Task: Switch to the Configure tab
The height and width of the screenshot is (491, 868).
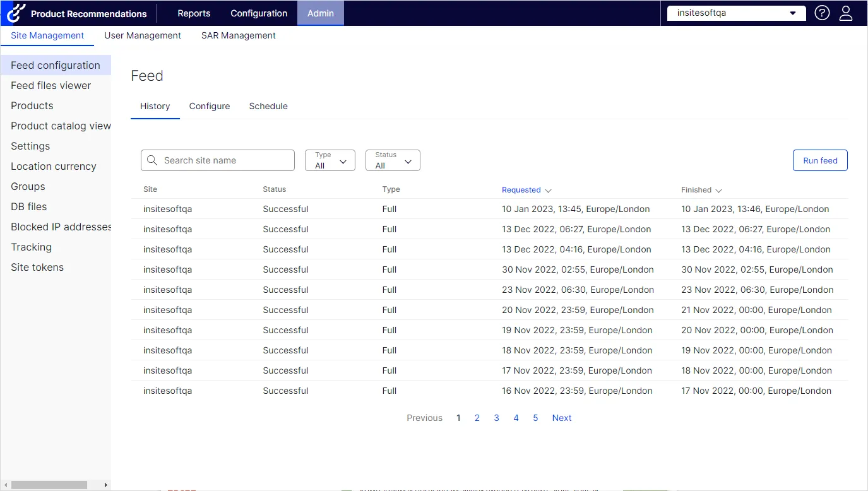Action: 210,106
